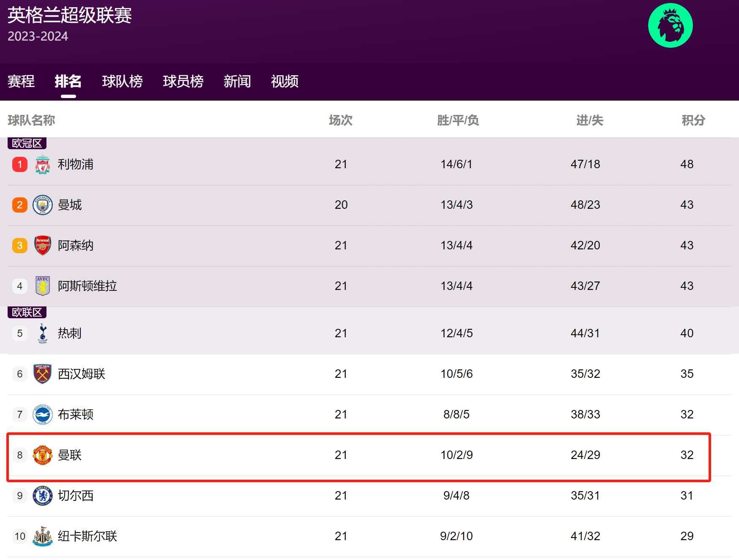Click the Manchester United crest
739x560 pixels.
(x=43, y=455)
